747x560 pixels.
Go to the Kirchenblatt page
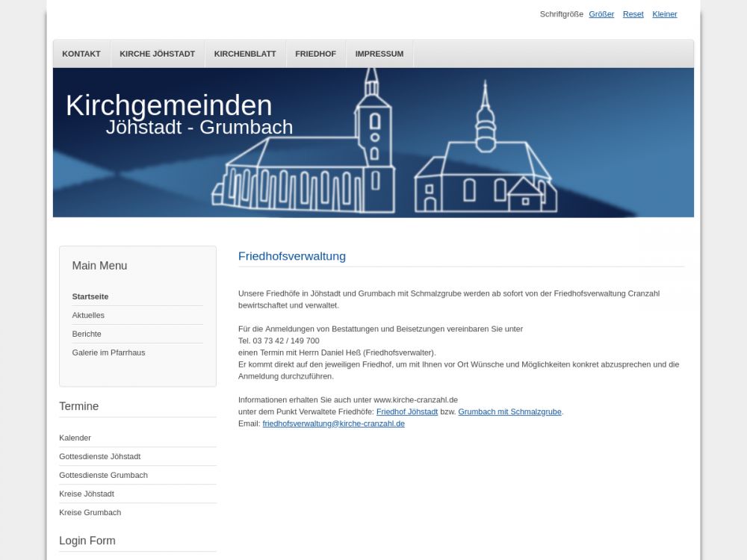coord(245,54)
